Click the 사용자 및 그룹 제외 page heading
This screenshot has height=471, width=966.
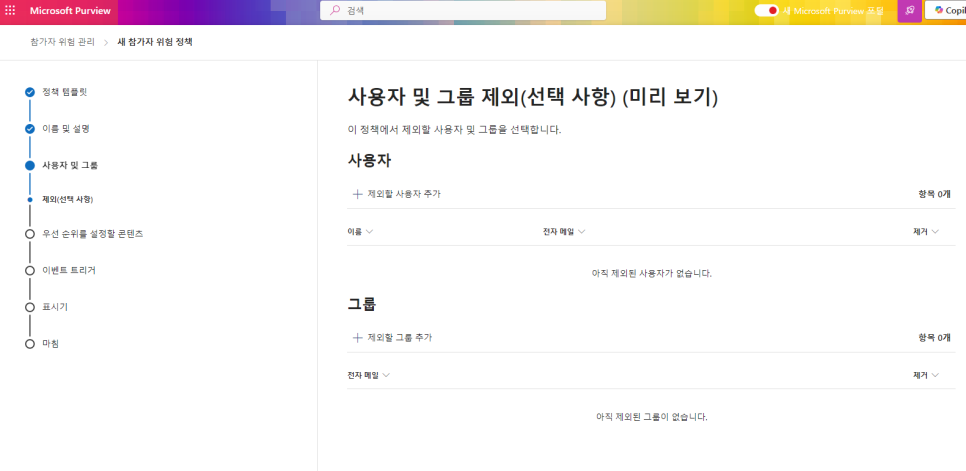532,97
